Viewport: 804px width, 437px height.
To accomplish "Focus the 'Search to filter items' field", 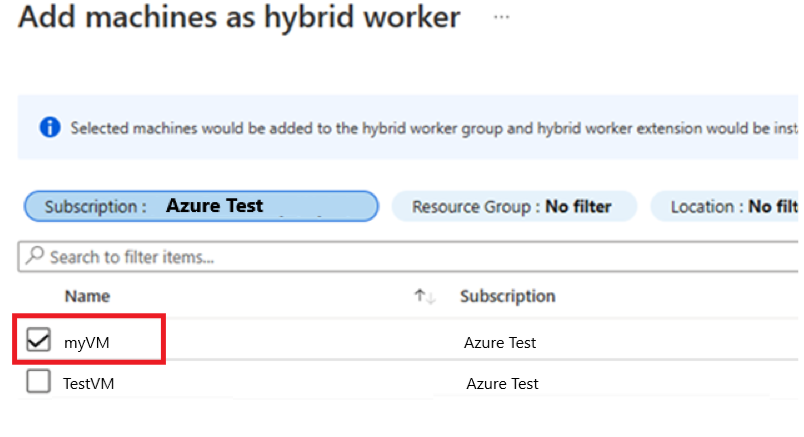I will (x=400, y=257).
